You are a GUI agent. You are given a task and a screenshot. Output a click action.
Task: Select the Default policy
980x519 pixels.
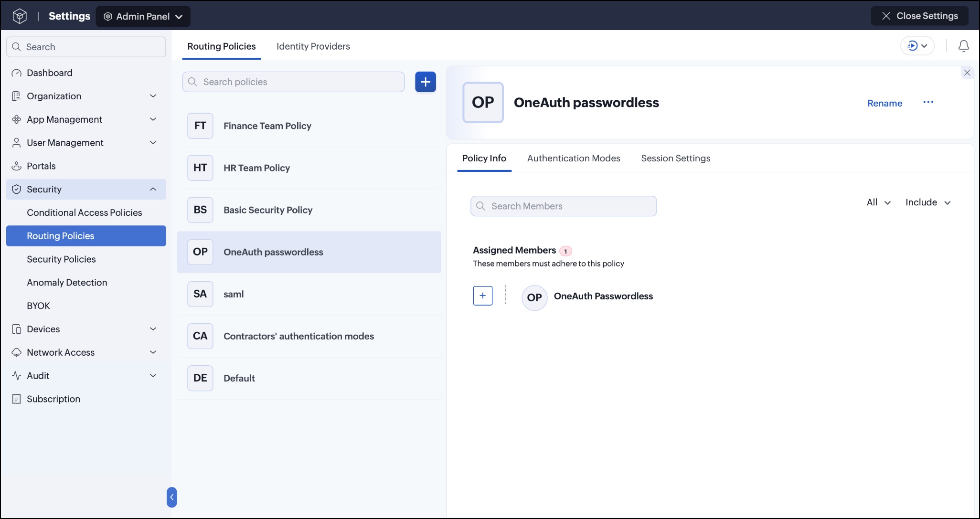(x=309, y=378)
